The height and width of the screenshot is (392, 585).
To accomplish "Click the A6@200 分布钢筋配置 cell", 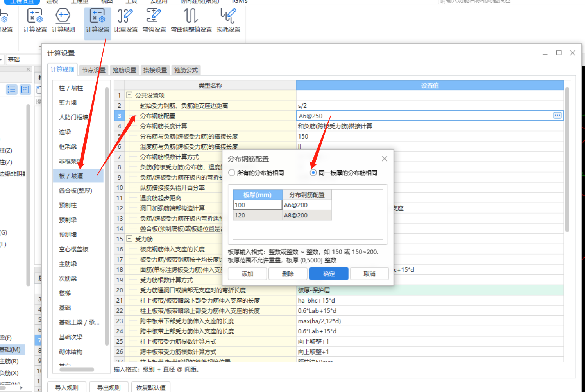I will (x=307, y=205).
